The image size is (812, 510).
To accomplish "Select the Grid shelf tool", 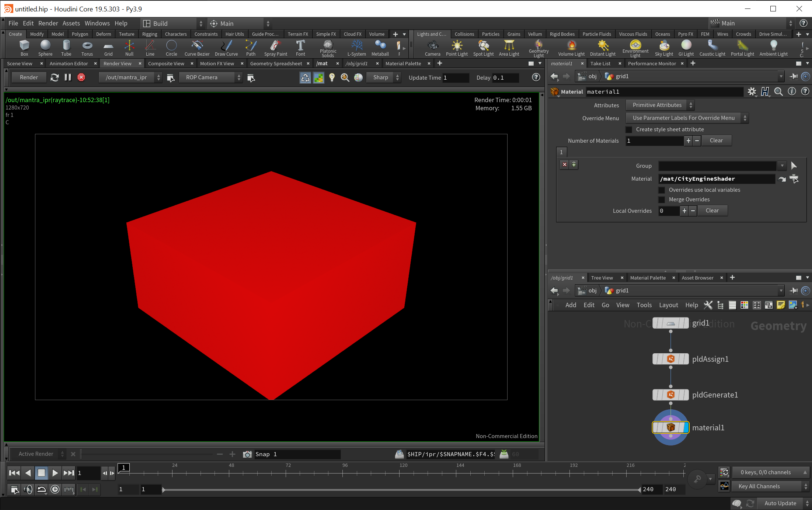I will pyautogui.click(x=108, y=48).
